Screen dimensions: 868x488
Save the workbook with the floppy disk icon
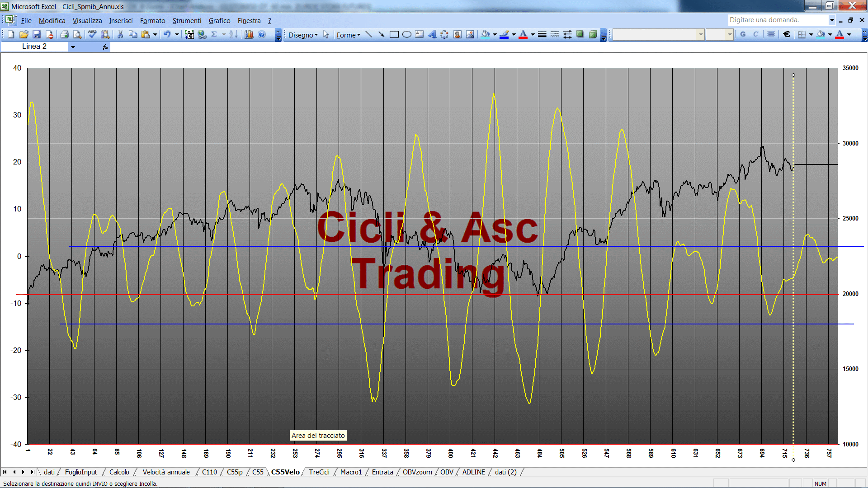coord(37,34)
